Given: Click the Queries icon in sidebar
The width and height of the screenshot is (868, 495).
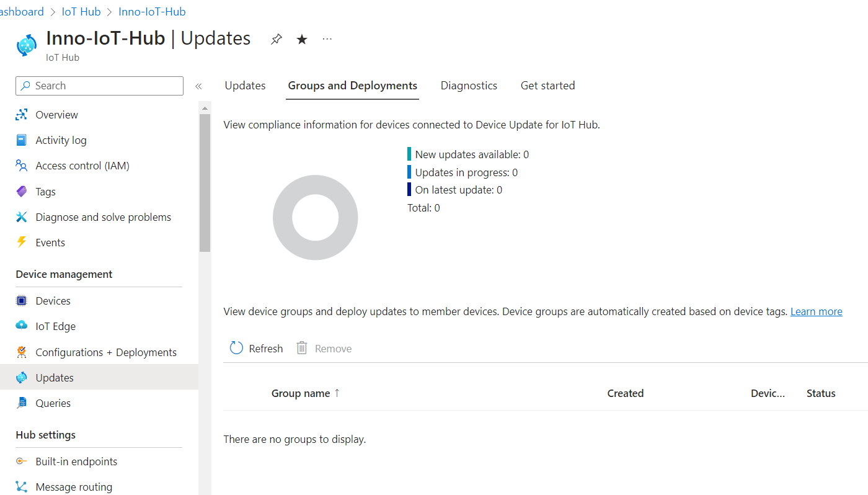Looking at the screenshot, I should [x=22, y=403].
